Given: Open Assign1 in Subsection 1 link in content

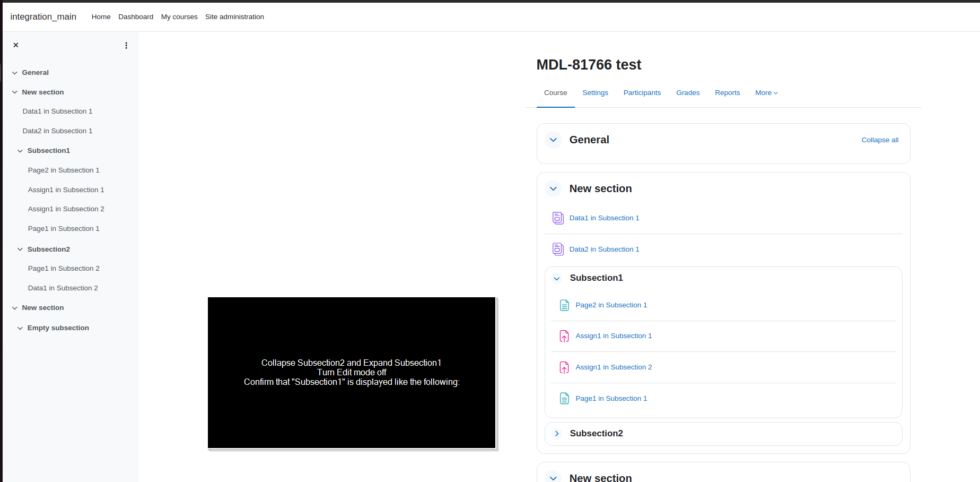Looking at the screenshot, I should [x=614, y=336].
